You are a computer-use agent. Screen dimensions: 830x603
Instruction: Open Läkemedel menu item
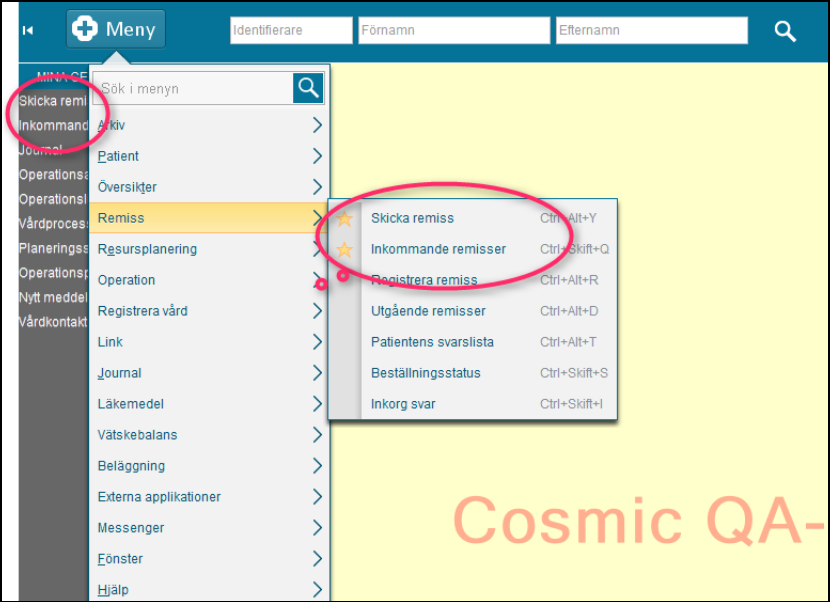coord(131,404)
